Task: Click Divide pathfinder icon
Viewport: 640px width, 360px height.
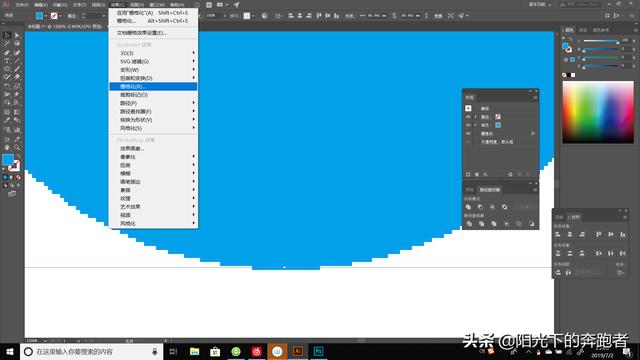Action: (469, 224)
